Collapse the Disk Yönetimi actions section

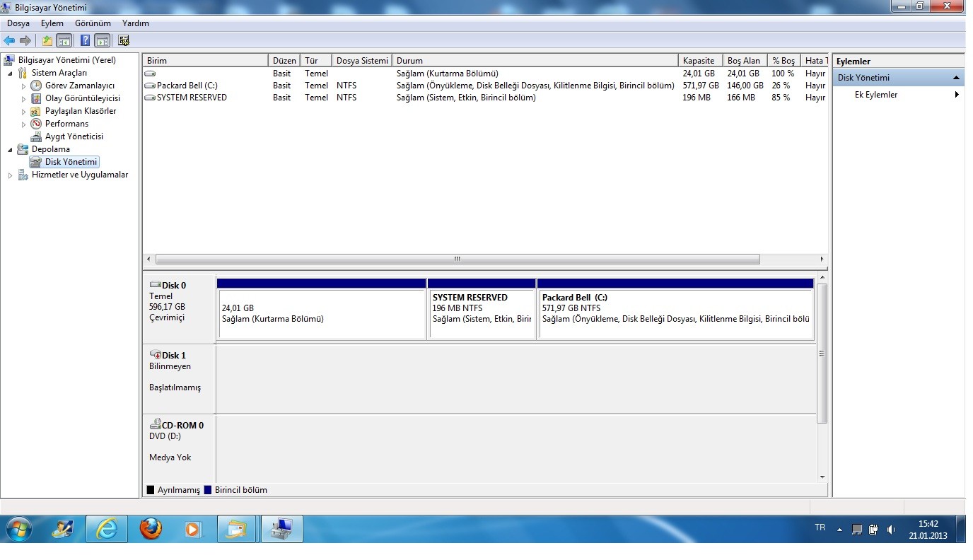click(956, 78)
